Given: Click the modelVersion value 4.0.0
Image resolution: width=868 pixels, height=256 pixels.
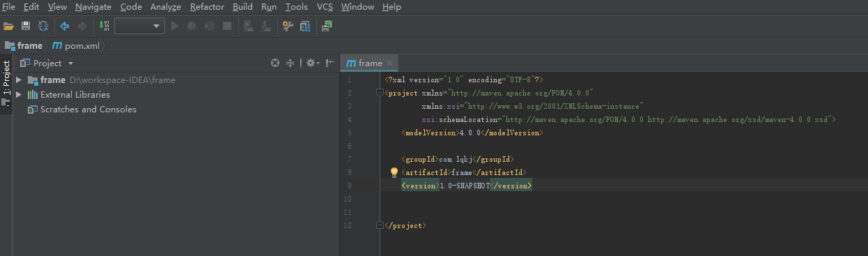Looking at the screenshot, I should [470, 133].
